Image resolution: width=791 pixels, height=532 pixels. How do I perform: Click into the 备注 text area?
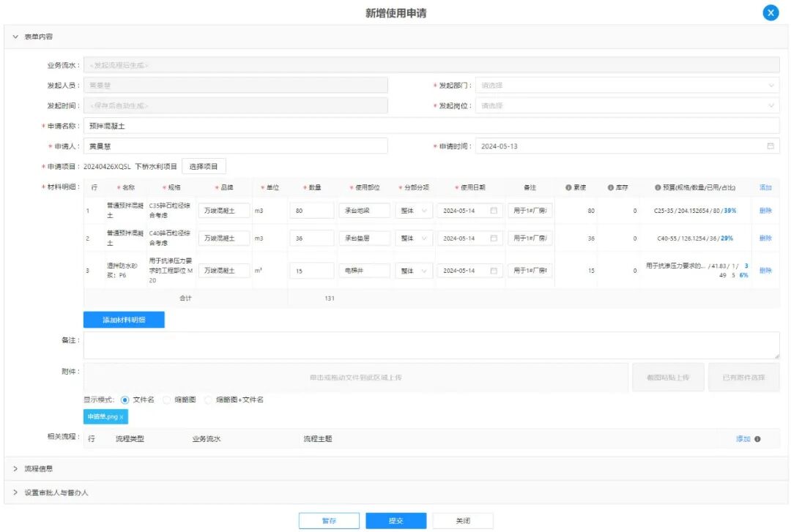click(x=431, y=345)
